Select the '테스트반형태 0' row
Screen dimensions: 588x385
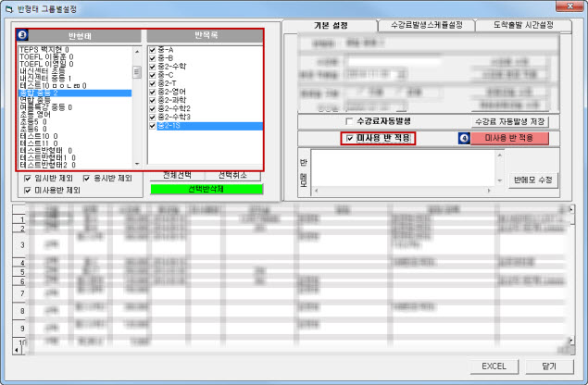point(75,151)
